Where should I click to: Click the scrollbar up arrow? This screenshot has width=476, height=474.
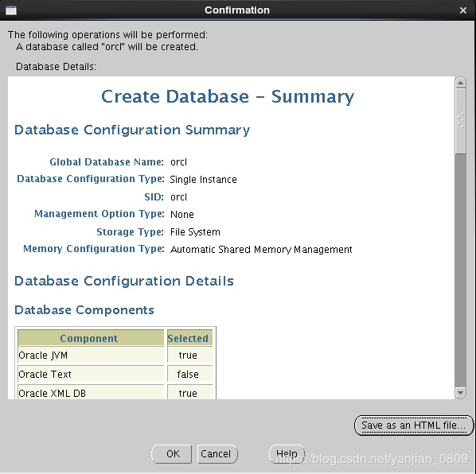[x=461, y=83]
